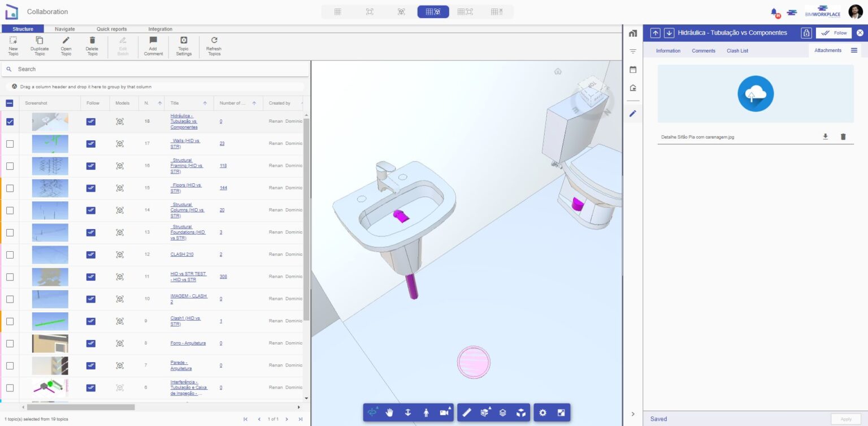Open the Section box tool
The height and width of the screenshot is (426, 868).
tap(484, 412)
